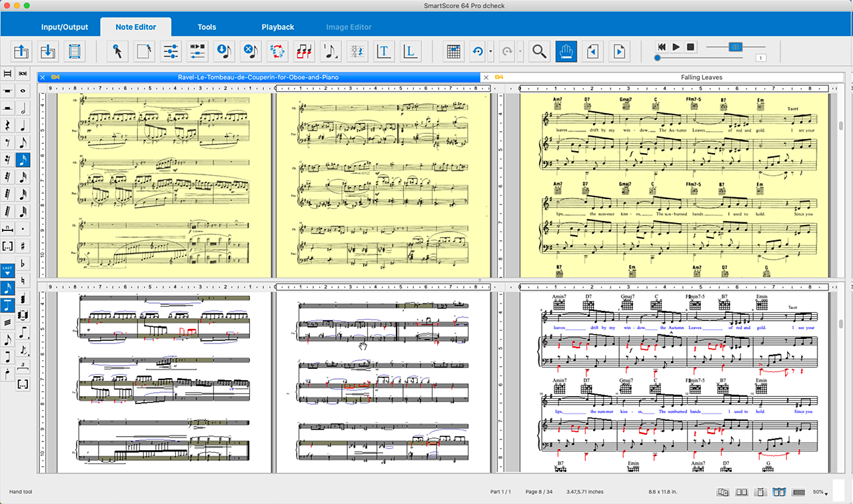The image size is (853, 504).
Task: Switch to the Input/Output tab
Action: click(65, 27)
